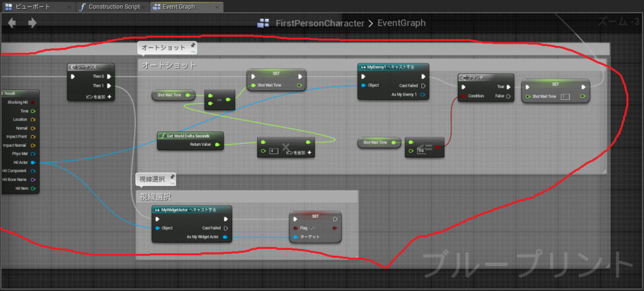Click the EventGraph breadcrumb
Image resolution: width=644 pixels, height=291 pixels.
401,23
